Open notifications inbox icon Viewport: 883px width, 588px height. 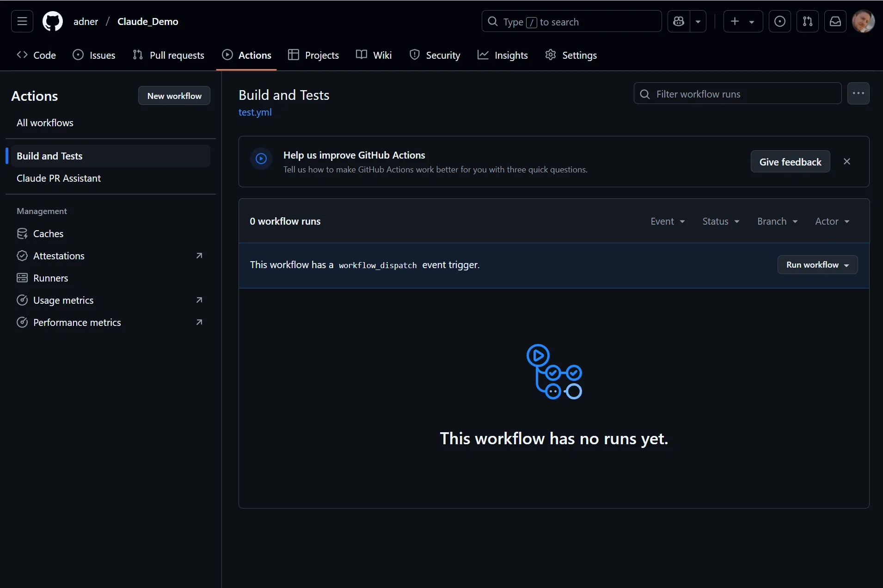(x=835, y=21)
